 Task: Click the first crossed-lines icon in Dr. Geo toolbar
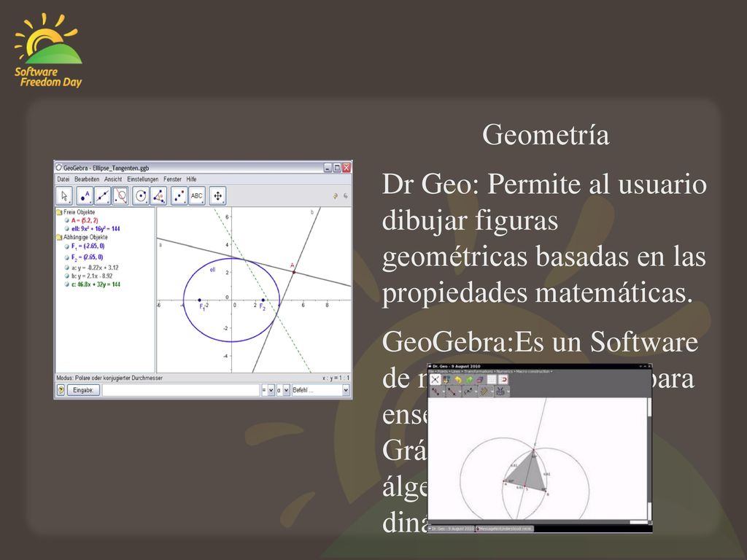coord(436,379)
